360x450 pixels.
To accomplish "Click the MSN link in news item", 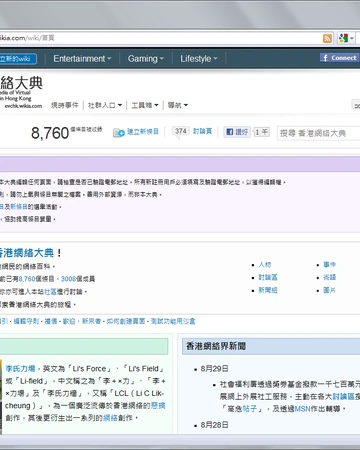I will (302, 409).
